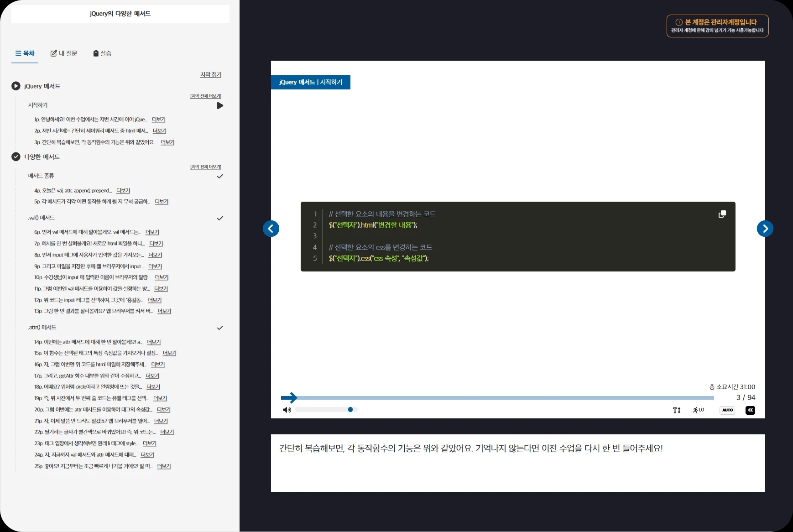
Task: Click subtitle line starting 24p
Action: point(85,455)
